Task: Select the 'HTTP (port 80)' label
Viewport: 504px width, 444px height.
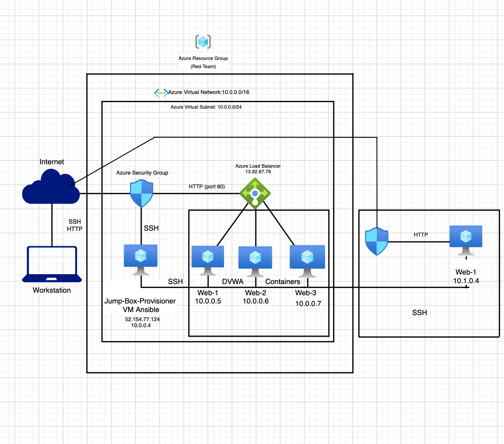Action: click(x=207, y=187)
